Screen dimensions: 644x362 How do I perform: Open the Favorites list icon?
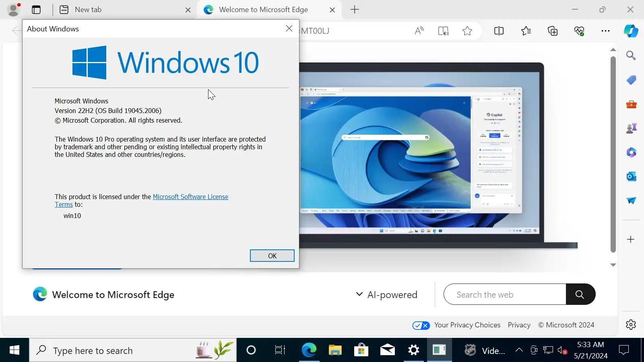[526, 31]
